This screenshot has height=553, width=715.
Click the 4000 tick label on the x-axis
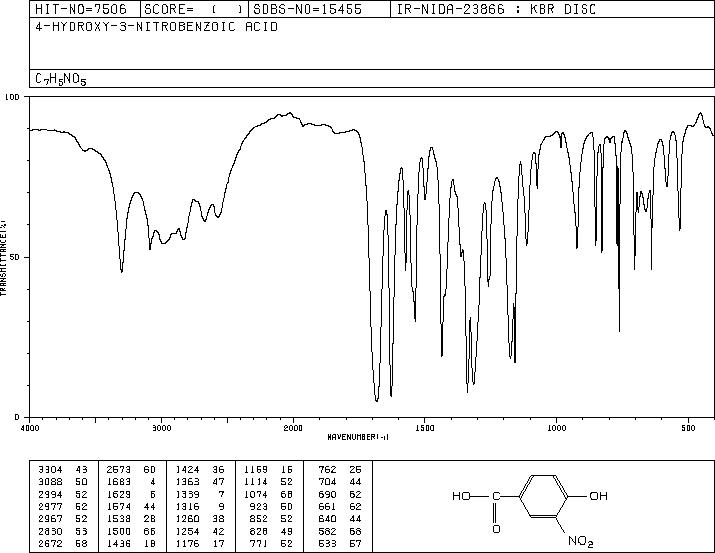pyautogui.click(x=29, y=428)
